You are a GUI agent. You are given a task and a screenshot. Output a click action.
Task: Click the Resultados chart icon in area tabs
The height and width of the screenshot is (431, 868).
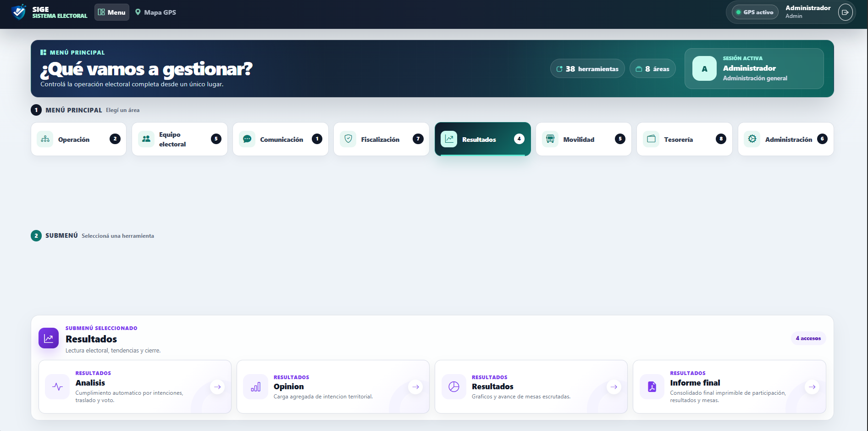click(449, 139)
